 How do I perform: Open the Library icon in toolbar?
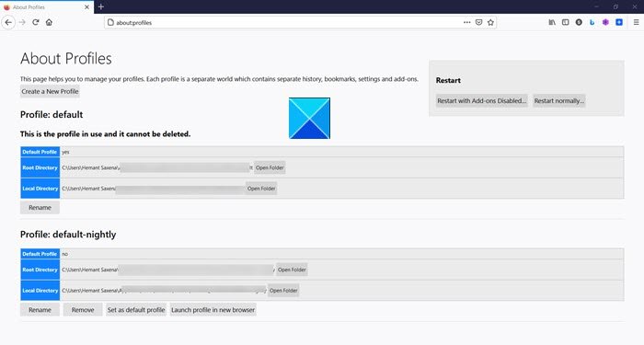[552, 22]
